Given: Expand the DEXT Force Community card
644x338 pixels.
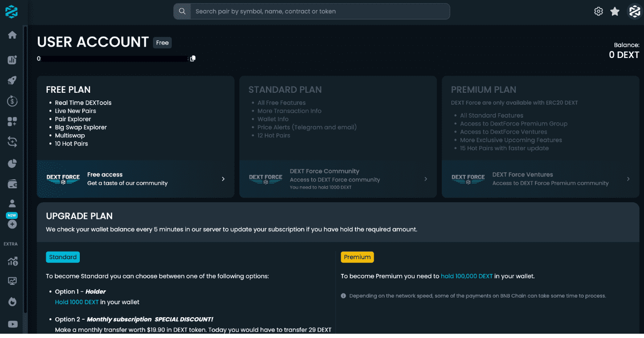Looking at the screenshot, I should pos(338,179).
